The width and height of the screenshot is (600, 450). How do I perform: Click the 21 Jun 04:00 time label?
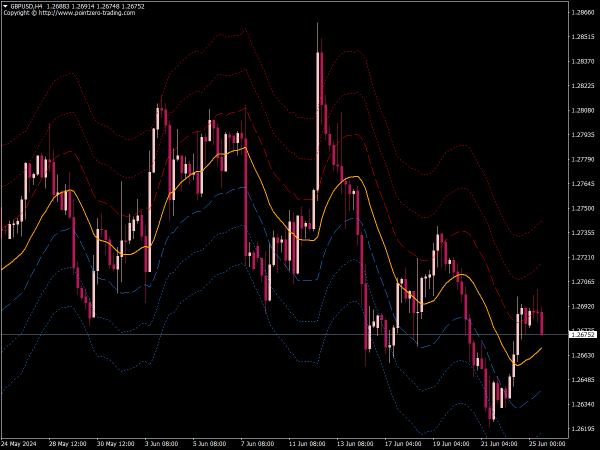499,443
